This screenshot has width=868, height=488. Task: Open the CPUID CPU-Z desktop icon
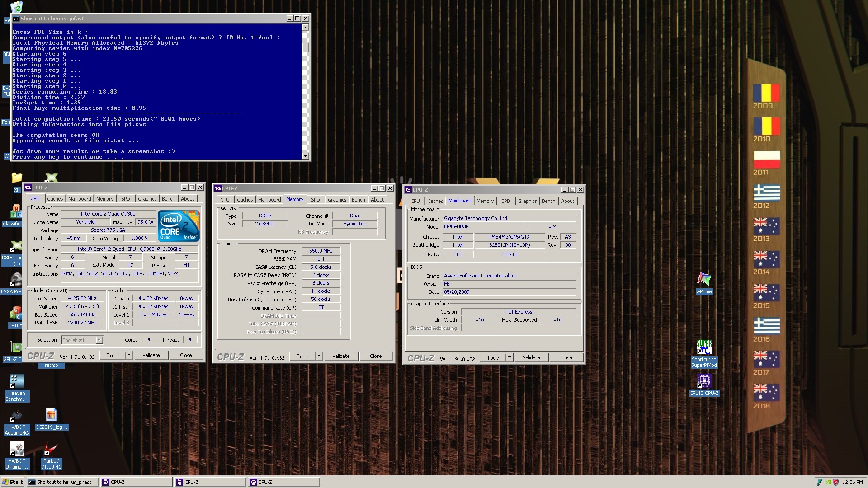coord(704,385)
